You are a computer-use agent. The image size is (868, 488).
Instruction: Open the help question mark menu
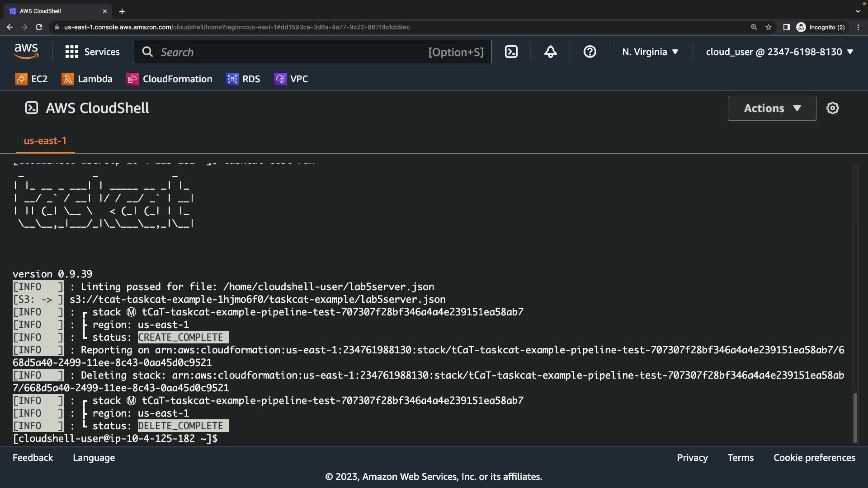click(590, 52)
